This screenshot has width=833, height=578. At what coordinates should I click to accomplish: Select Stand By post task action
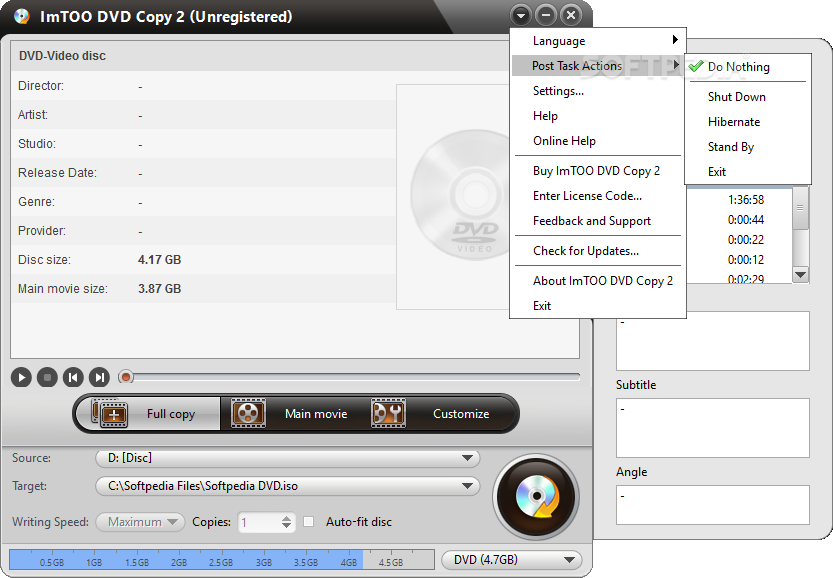747,147
